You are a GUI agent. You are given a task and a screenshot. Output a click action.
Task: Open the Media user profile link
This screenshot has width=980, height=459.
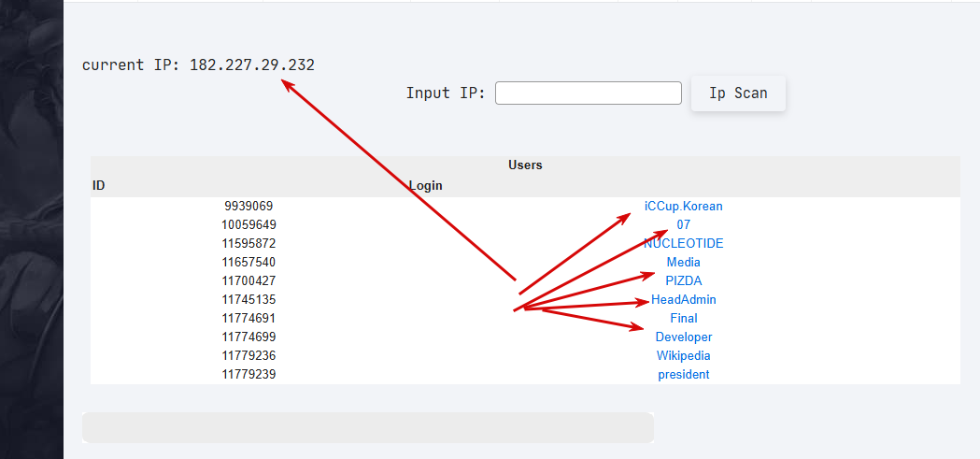683,262
